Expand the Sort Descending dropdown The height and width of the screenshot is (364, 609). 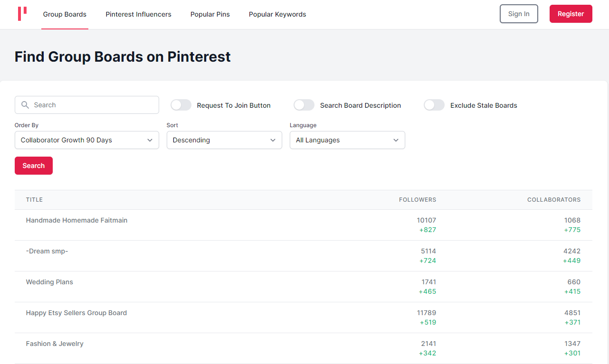[x=224, y=140]
